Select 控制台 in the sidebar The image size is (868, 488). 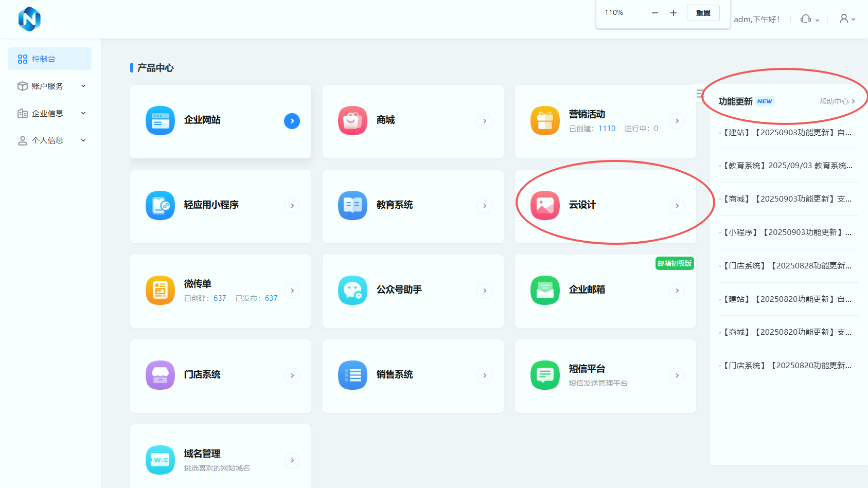click(x=49, y=59)
